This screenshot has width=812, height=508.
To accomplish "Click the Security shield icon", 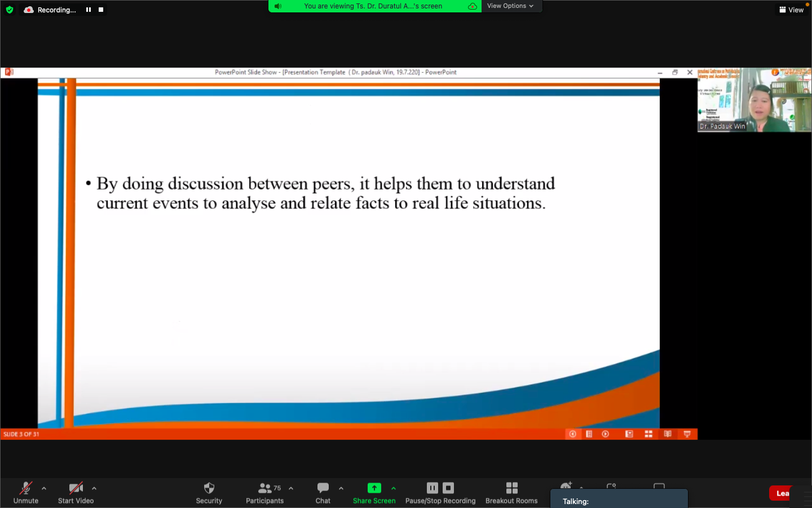I will click(209, 488).
